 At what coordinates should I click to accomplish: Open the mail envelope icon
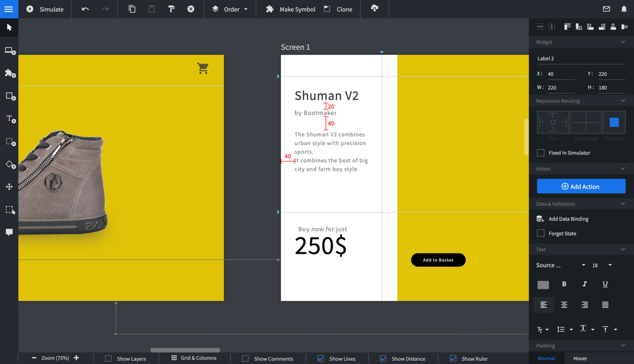606,9
